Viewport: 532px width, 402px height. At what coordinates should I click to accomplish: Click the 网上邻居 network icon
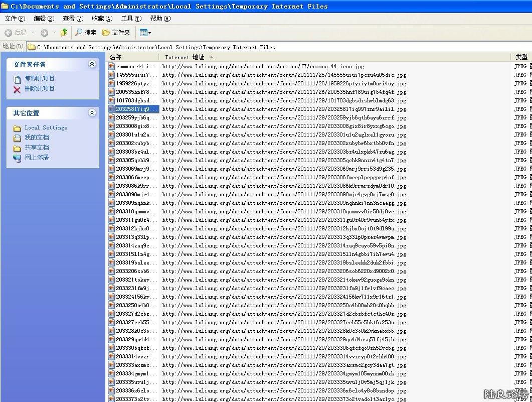point(17,158)
